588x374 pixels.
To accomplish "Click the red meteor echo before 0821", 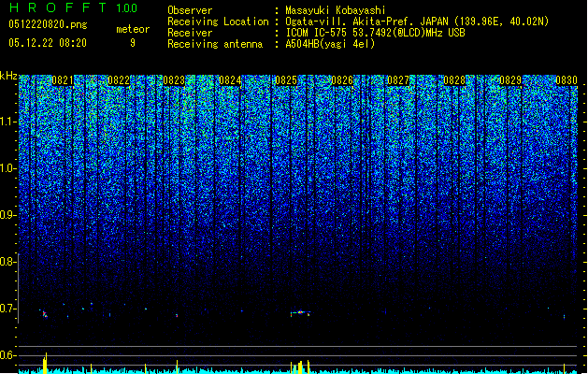I will pos(45,314).
